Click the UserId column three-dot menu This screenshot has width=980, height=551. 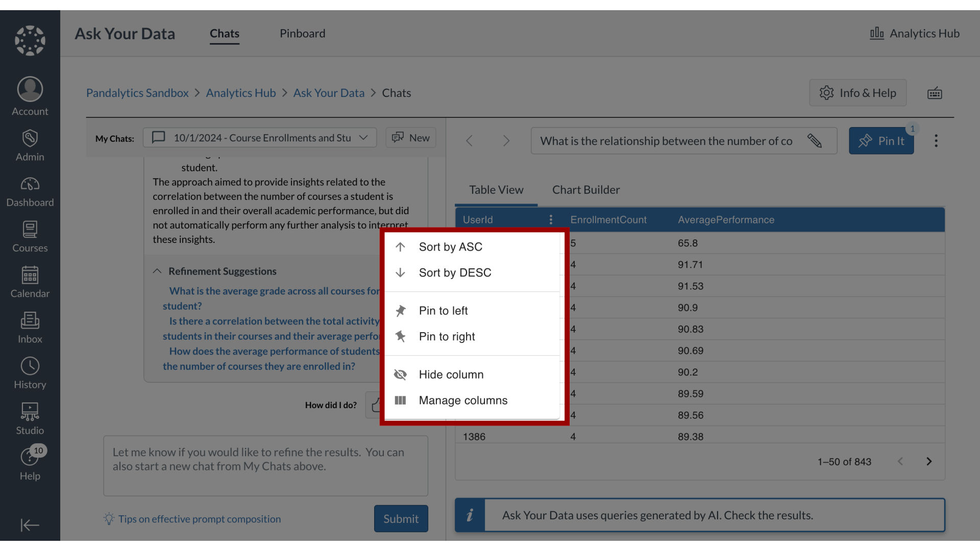(551, 219)
